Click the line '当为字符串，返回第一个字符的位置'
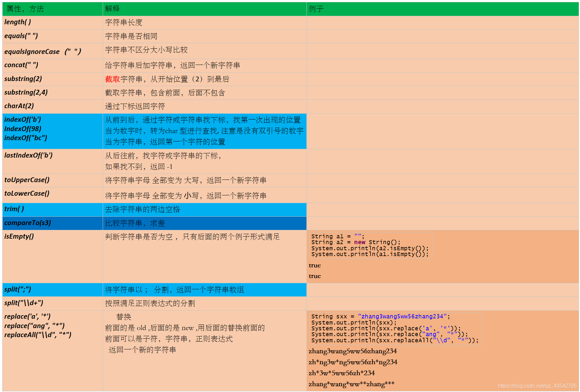The width and height of the screenshot is (580, 392). 165,142
